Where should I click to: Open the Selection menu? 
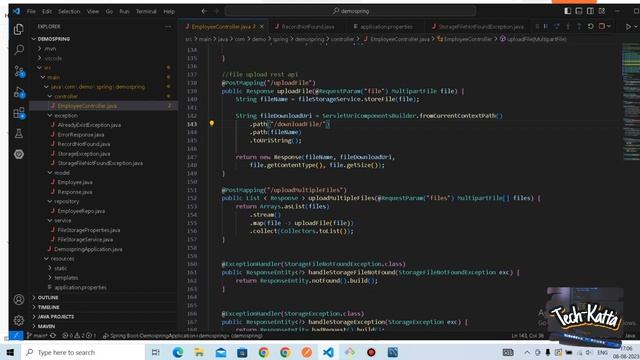tap(69, 11)
